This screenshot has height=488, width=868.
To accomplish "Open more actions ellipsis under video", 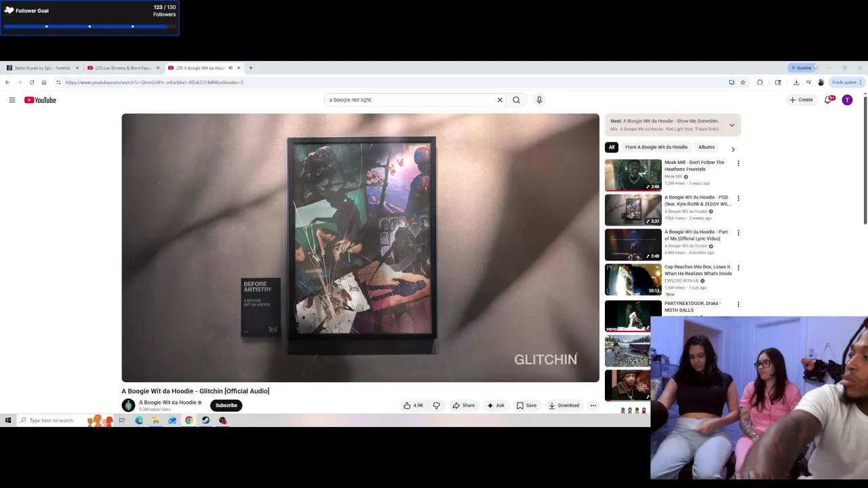I will coord(593,405).
